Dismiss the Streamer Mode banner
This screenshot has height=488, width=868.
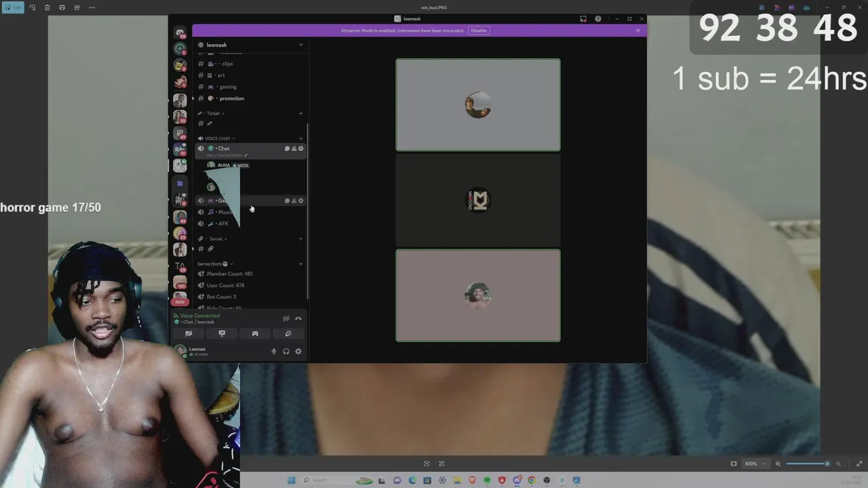coord(637,30)
